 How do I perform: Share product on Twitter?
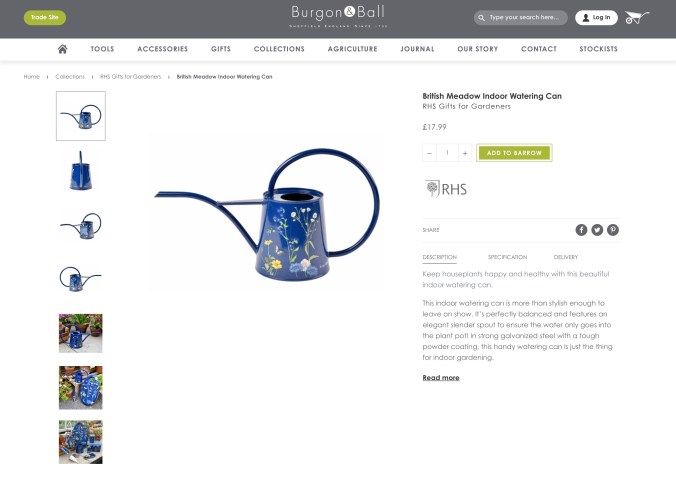tap(597, 230)
